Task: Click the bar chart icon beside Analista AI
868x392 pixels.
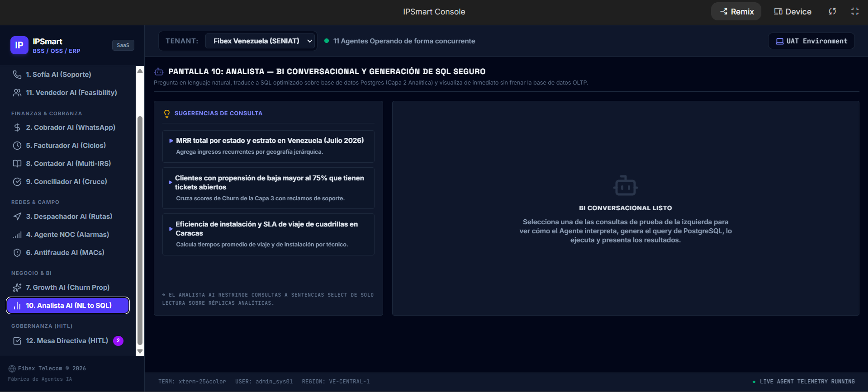Action: click(17, 306)
